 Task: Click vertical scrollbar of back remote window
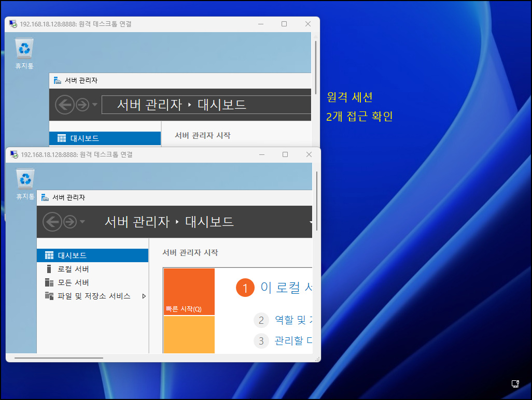[x=316, y=68]
